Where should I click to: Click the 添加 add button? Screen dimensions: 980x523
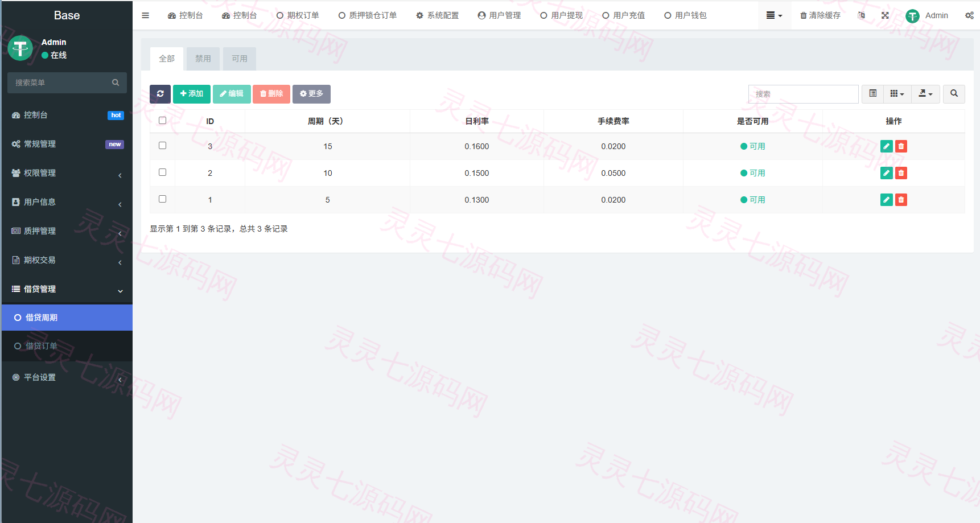192,94
